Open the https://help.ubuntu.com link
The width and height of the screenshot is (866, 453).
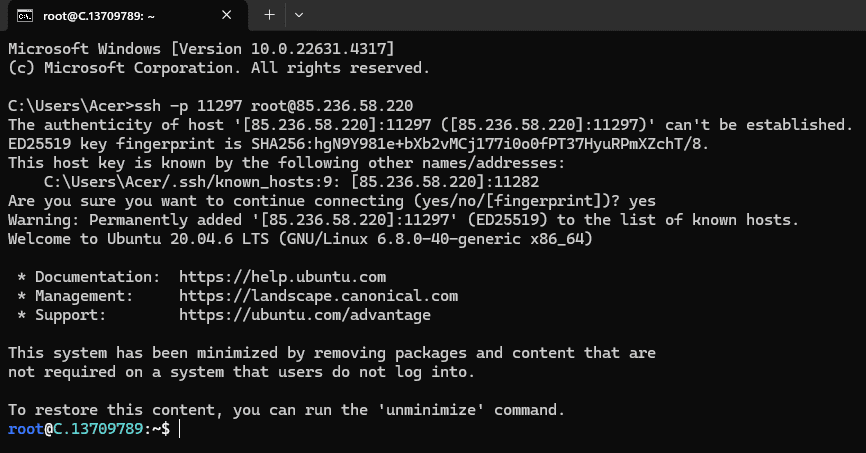(282, 277)
